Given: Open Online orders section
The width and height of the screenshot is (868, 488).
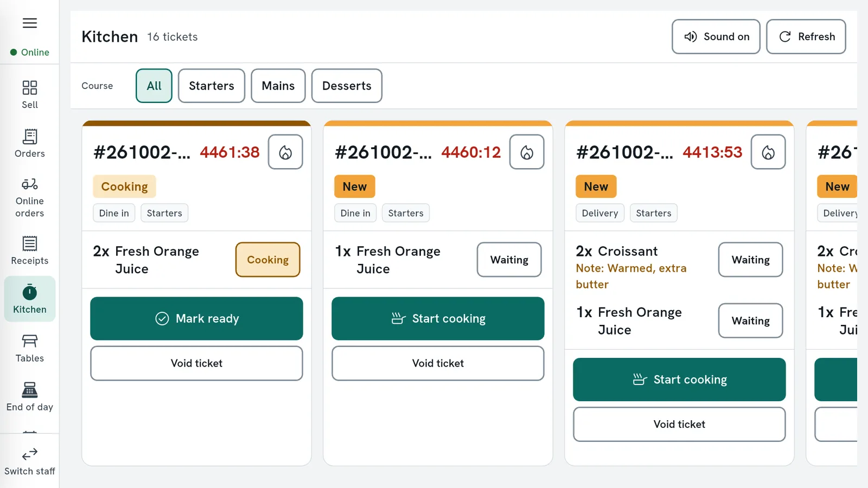Looking at the screenshot, I should [x=30, y=198].
